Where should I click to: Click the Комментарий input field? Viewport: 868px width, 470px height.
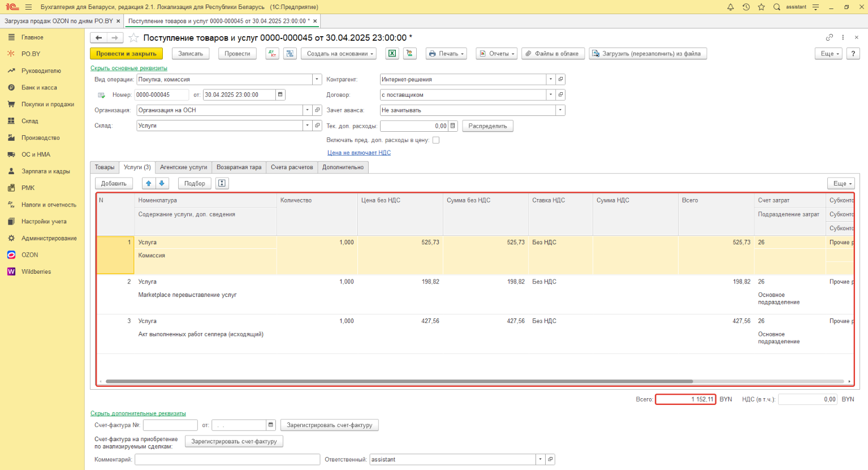pyautogui.click(x=227, y=459)
